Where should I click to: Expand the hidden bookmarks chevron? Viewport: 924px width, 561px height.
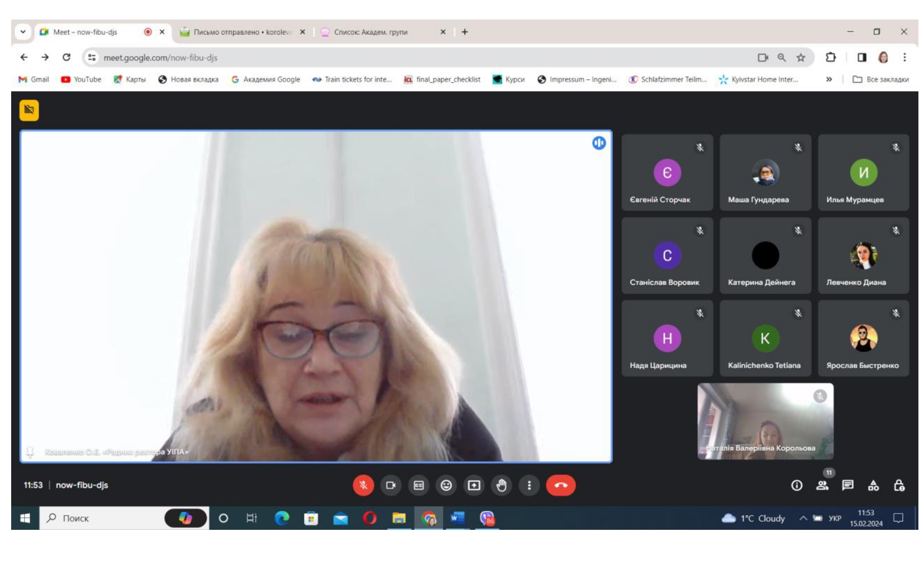click(x=829, y=80)
